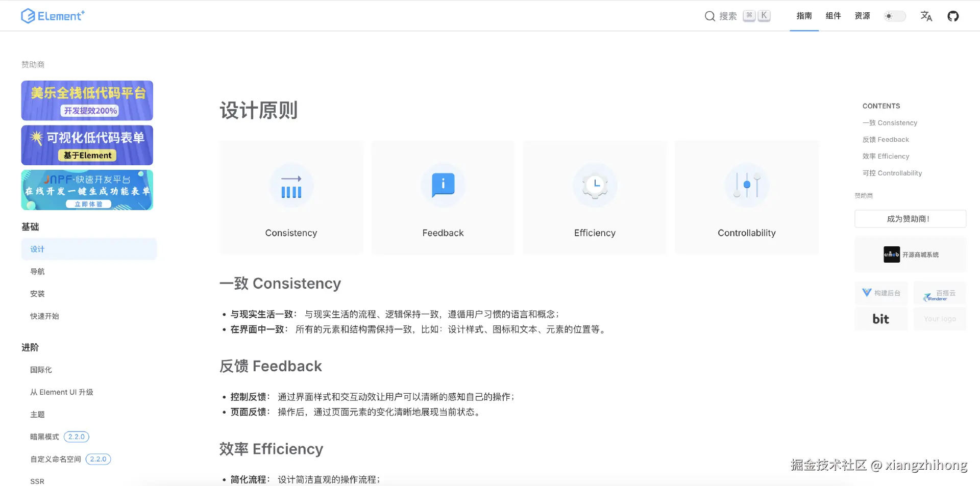
Task: Click the 2.2.0 badge beside 自定义命名空间
Action: (98, 459)
